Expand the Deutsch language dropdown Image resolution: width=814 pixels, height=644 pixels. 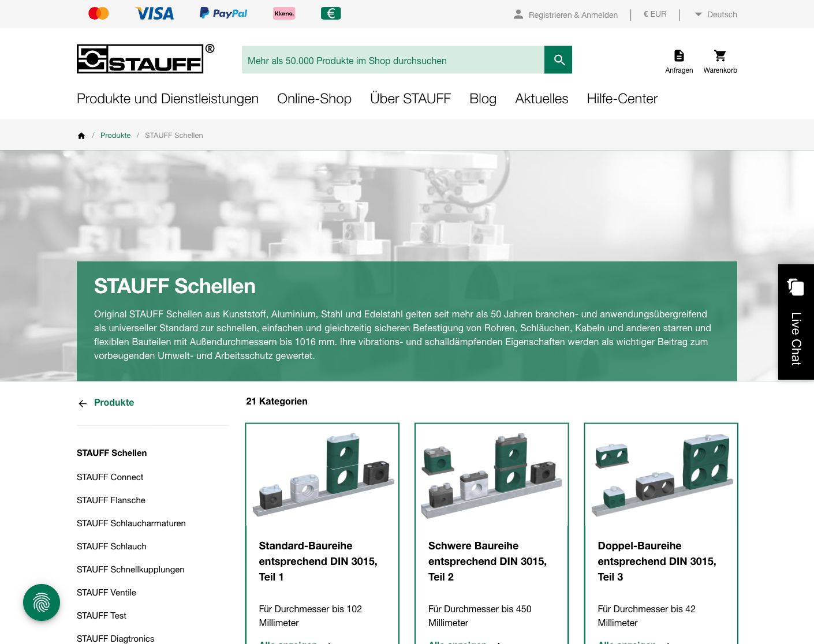coord(716,14)
